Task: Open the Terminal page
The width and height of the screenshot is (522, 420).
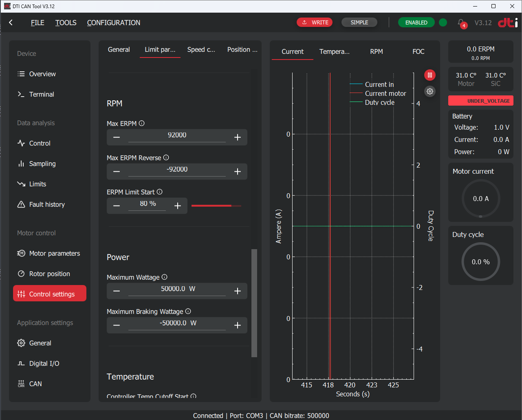Action: pos(50,94)
